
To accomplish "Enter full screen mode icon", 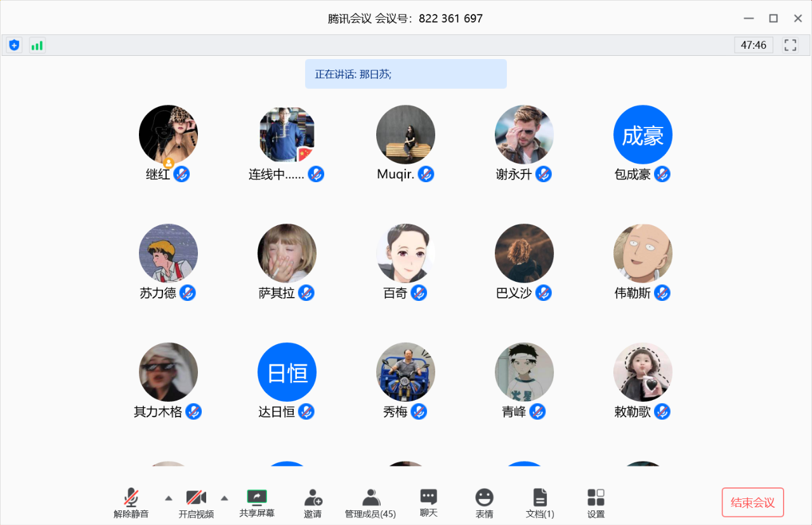I will [790, 45].
